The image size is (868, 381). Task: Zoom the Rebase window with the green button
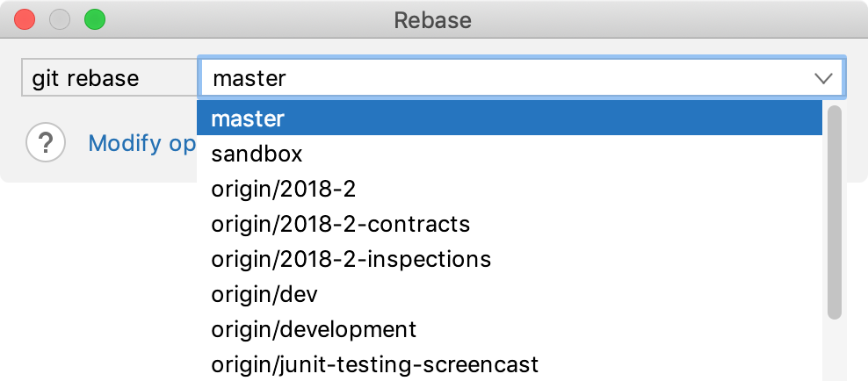pos(93,18)
